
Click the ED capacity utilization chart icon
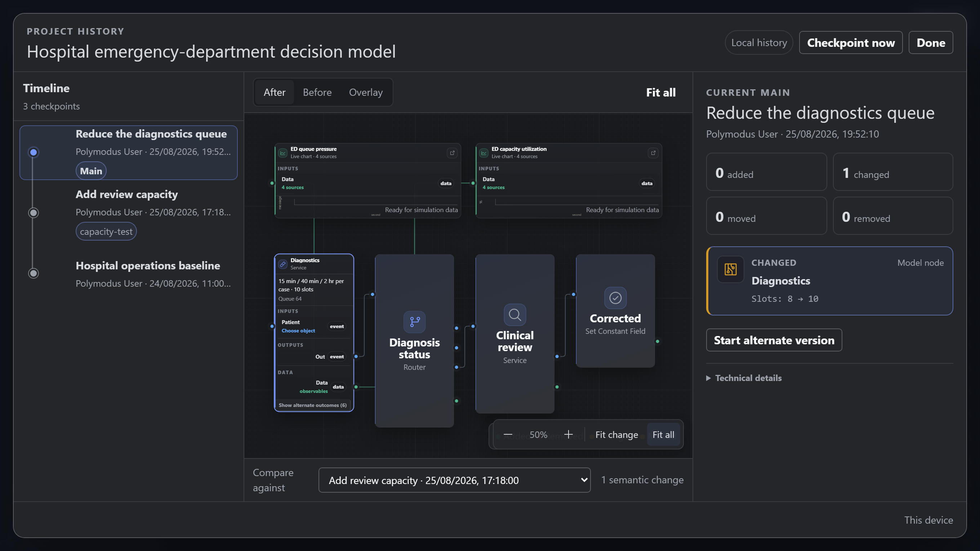click(484, 153)
